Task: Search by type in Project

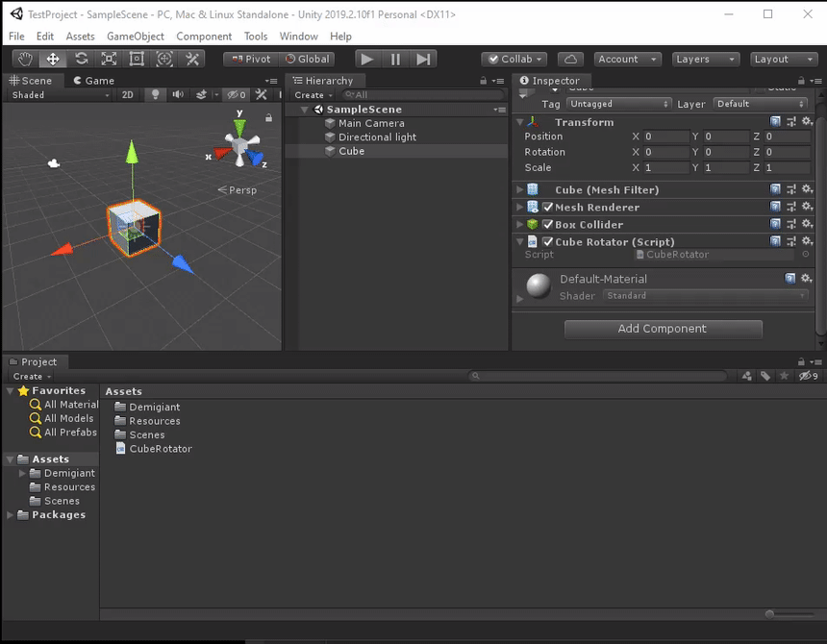Action: coord(747,376)
